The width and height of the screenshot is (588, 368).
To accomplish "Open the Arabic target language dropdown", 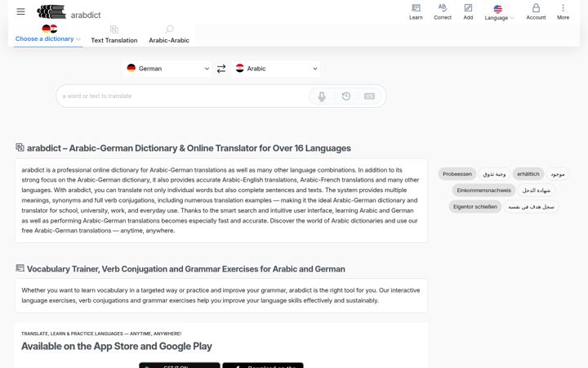I will [276, 69].
